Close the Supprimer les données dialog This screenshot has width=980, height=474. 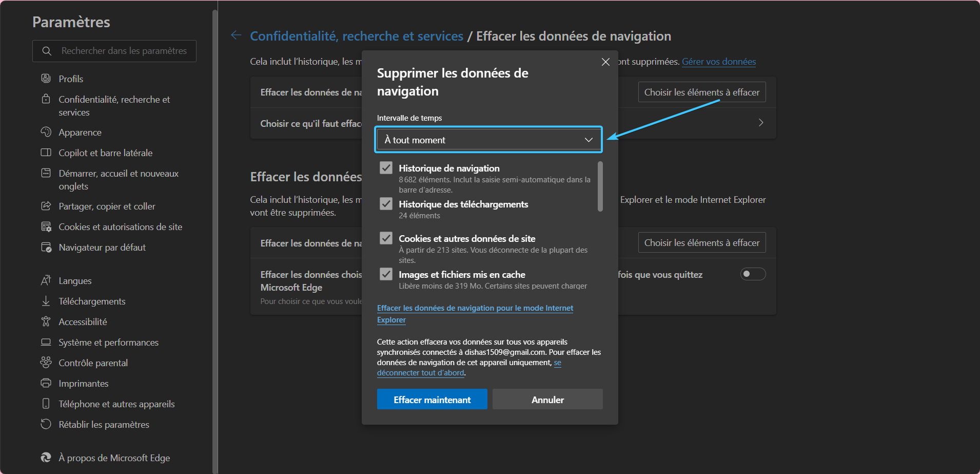[605, 62]
